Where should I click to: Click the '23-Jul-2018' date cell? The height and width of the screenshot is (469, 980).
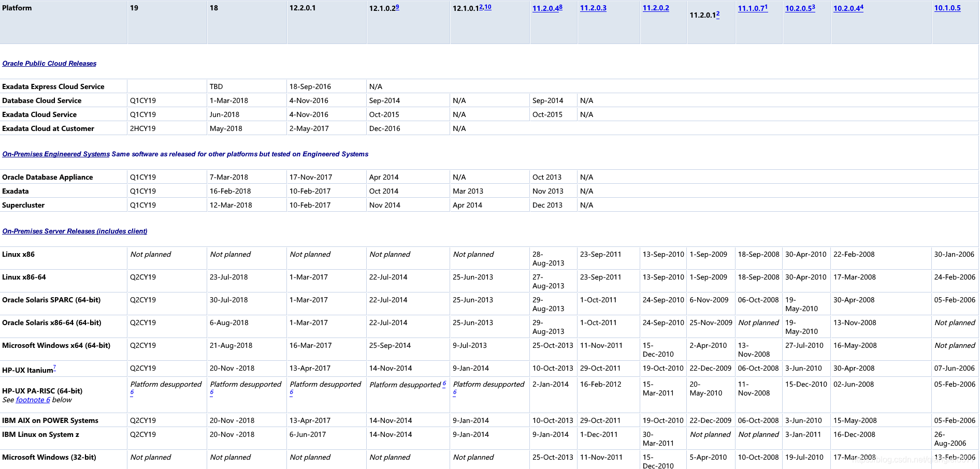pos(229,277)
